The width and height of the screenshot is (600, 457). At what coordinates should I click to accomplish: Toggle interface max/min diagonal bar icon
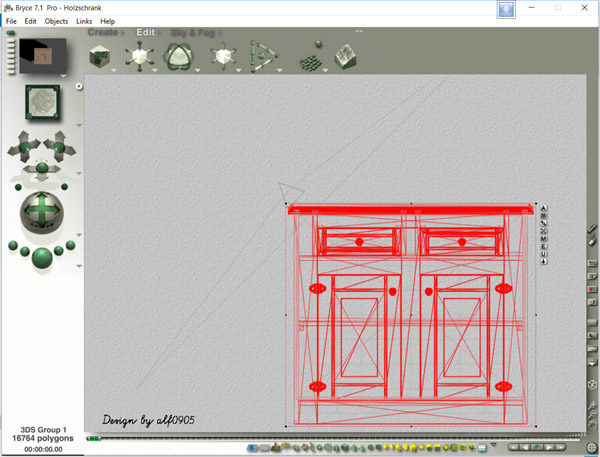coord(592,229)
